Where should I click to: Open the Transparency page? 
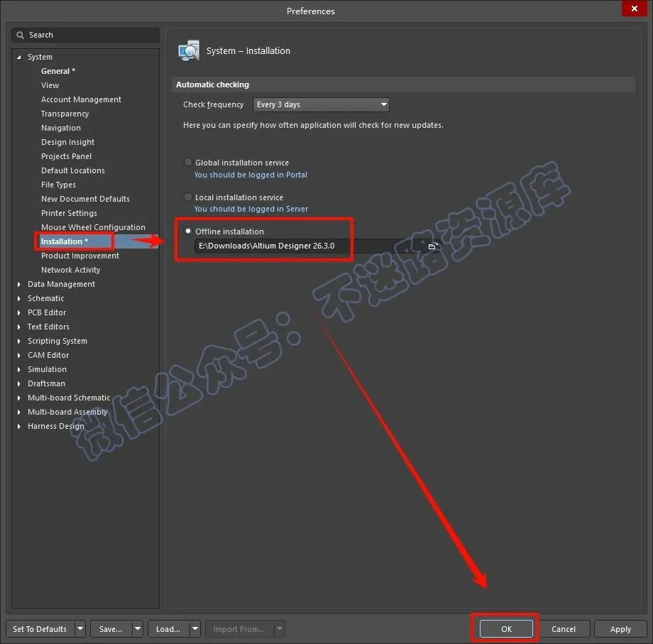(65, 114)
